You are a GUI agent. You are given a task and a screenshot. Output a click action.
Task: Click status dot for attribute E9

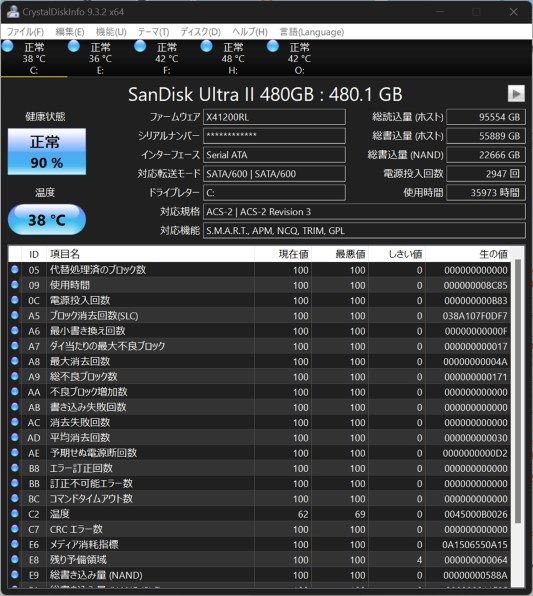coord(15,574)
